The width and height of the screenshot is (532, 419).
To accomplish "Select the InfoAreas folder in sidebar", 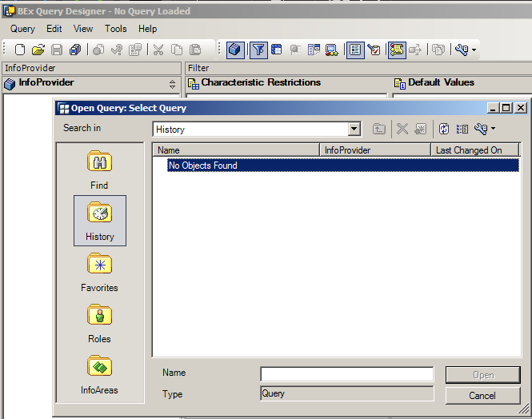I will coord(99,375).
